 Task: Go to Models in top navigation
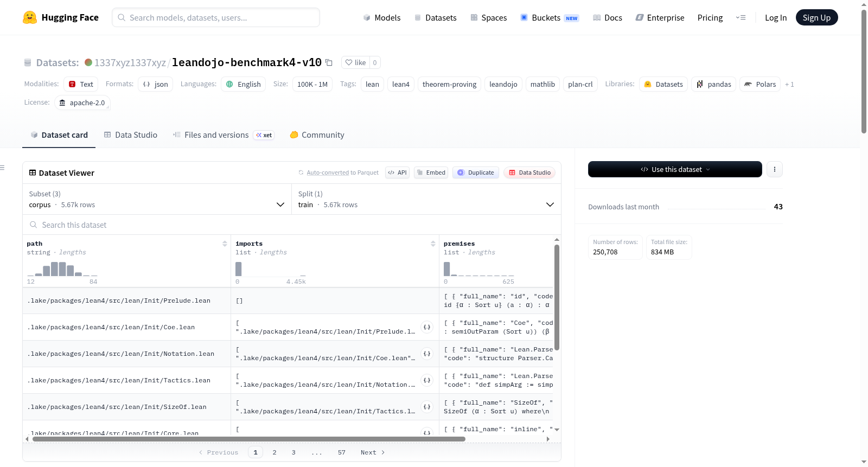[x=382, y=17]
